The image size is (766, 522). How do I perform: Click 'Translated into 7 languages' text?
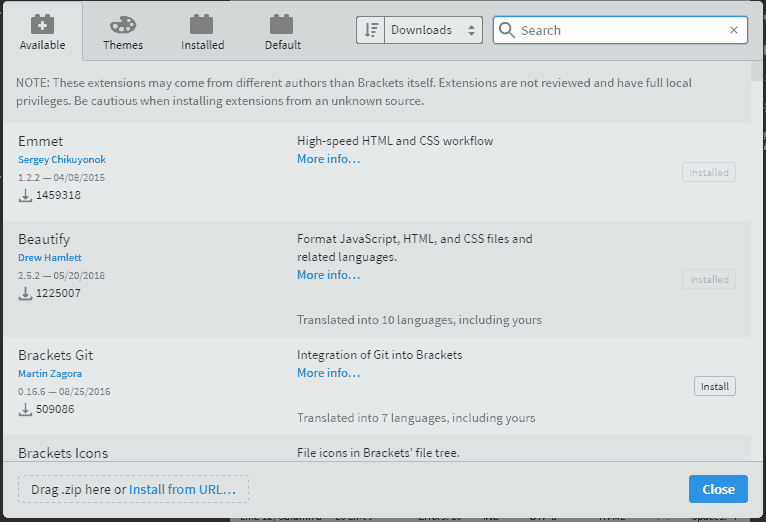pyautogui.click(x=416, y=418)
